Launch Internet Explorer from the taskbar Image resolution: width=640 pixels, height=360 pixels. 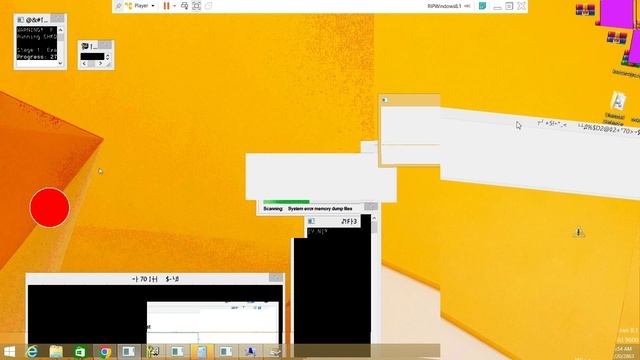tap(32, 351)
